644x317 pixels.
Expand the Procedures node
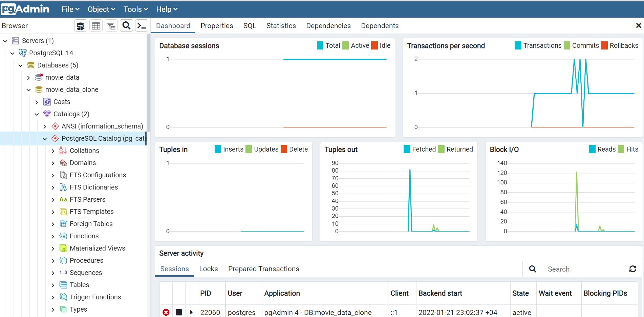(53, 261)
